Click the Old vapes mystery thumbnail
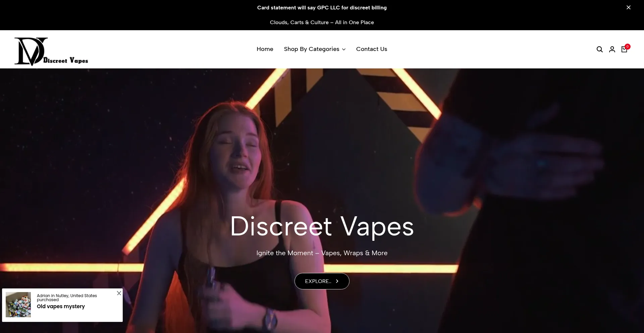The image size is (644, 333). (18, 305)
